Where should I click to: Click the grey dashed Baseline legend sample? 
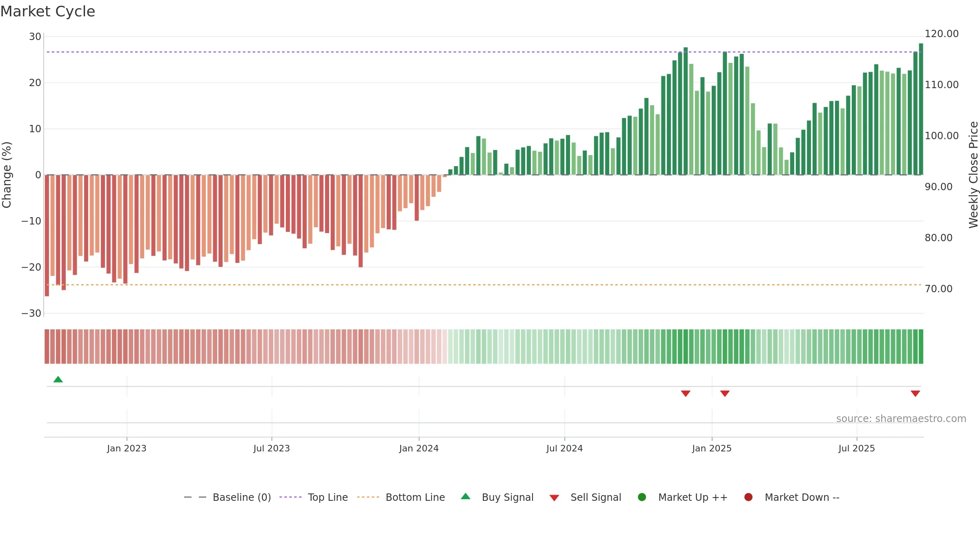pos(195,497)
